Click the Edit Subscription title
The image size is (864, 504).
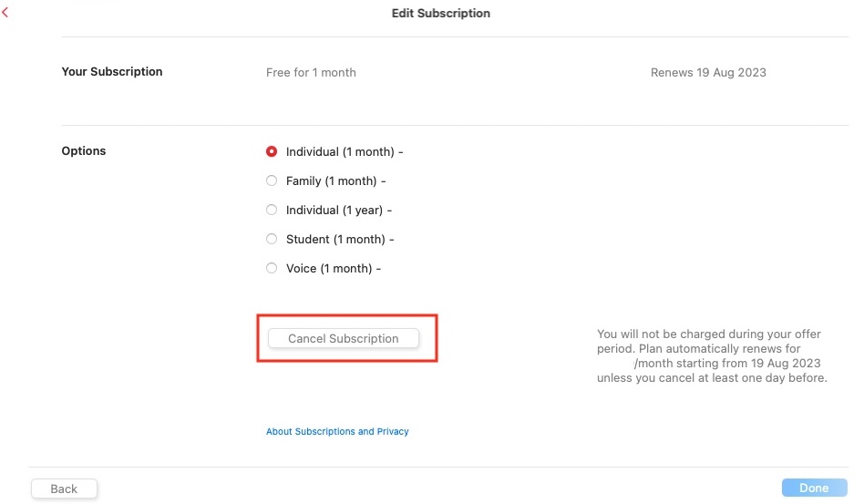tap(441, 14)
